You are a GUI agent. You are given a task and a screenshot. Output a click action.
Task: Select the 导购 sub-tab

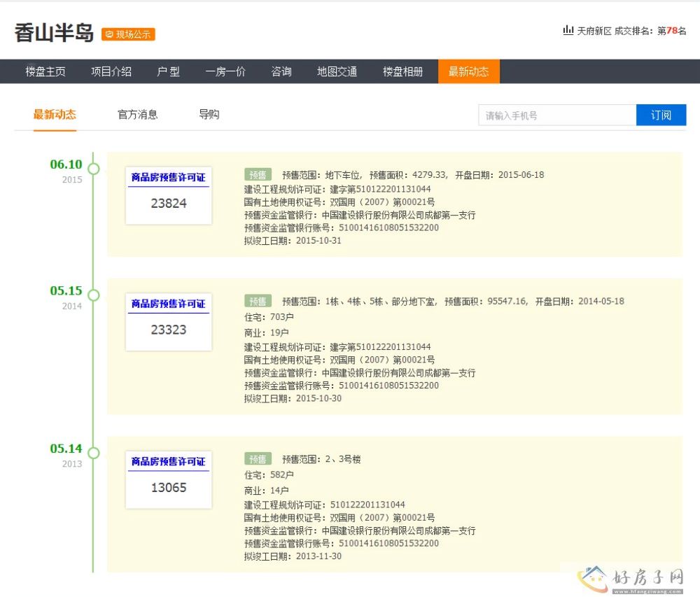tap(209, 115)
